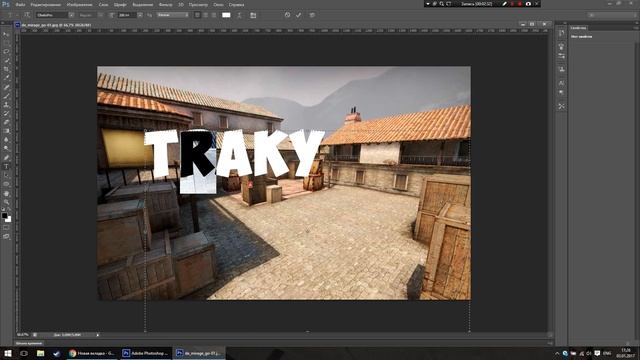Select the Quick Selection tool
This screenshot has height=360, width=640.
[6, 60]
